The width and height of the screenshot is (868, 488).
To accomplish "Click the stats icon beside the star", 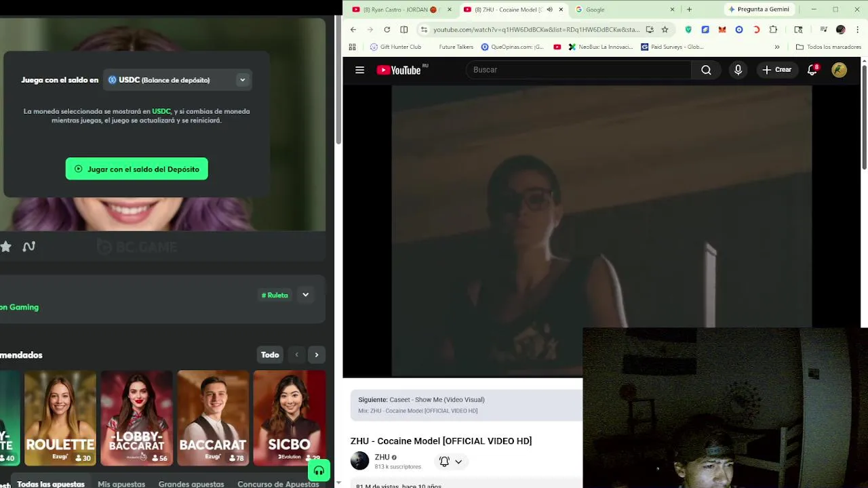I will coord(28,247).
